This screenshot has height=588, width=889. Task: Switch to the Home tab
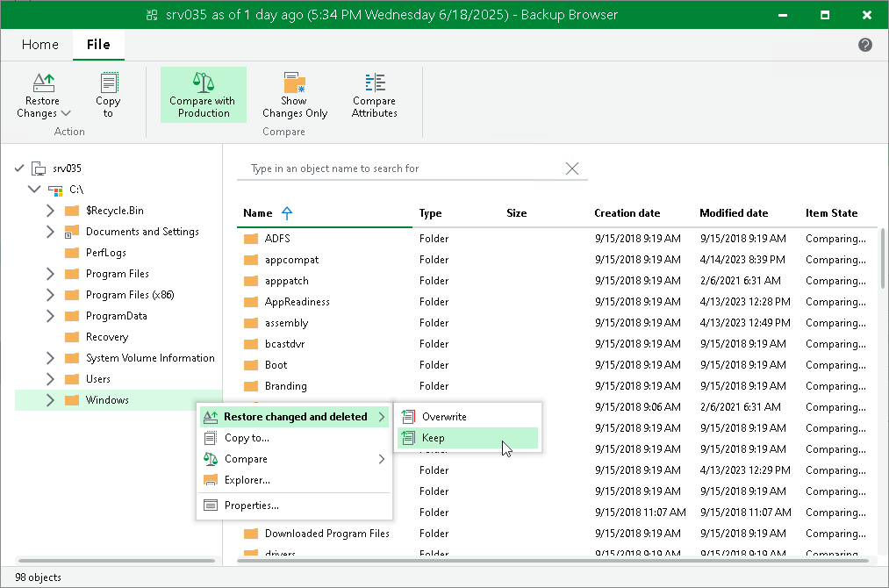(39, 44)
